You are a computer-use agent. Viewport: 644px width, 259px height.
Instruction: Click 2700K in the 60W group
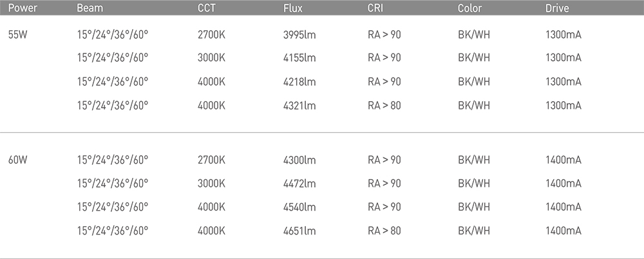[x=211, y=160]
